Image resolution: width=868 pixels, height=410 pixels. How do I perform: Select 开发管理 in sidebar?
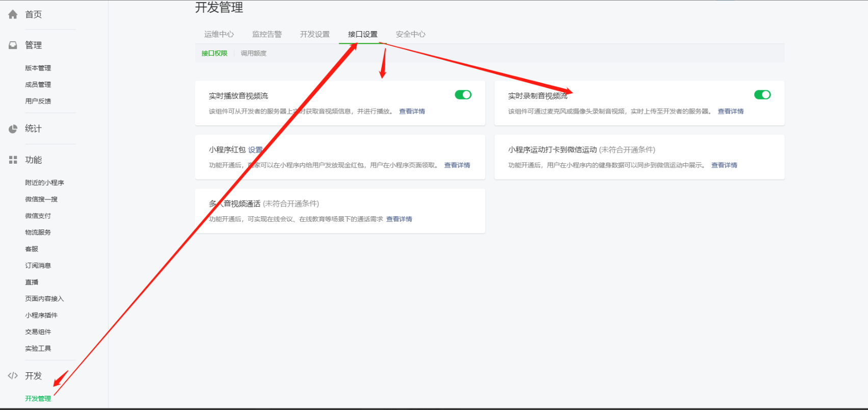[38, 399]
